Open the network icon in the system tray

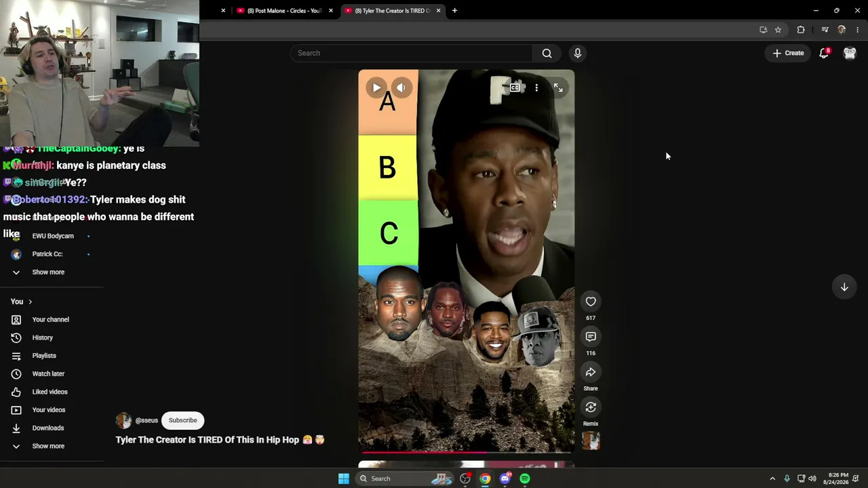pos(800,479)
